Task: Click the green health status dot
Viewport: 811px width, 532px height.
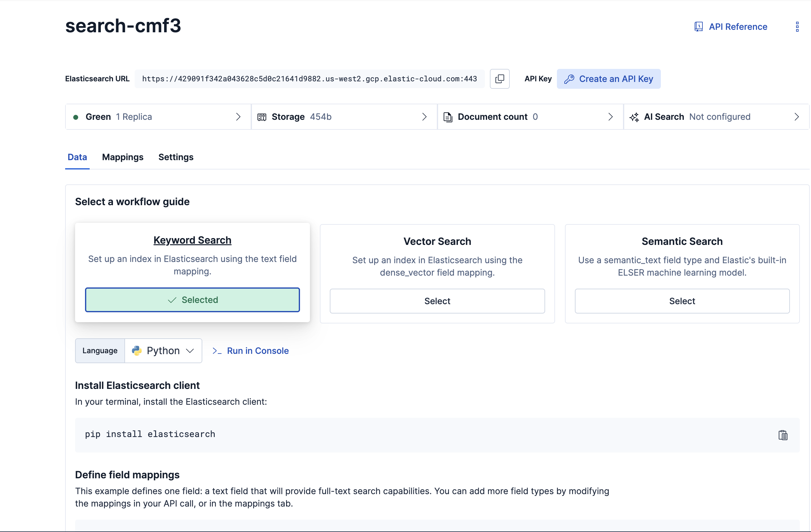Action: (x=76, y=117)
